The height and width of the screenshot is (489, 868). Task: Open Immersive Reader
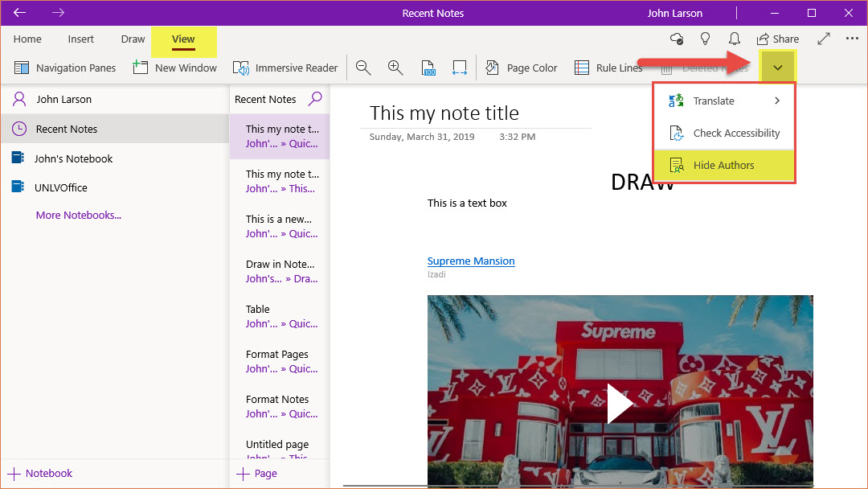tap(285, 68)
